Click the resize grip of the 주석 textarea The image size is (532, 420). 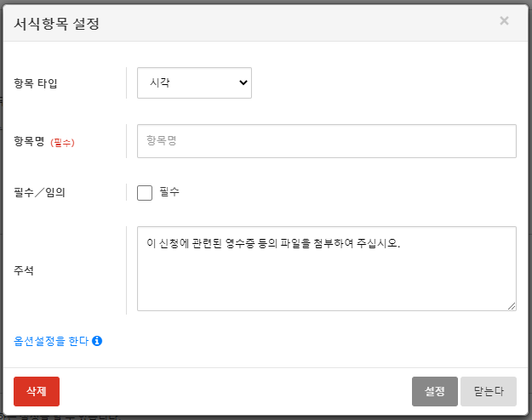(x=512, y=306)
